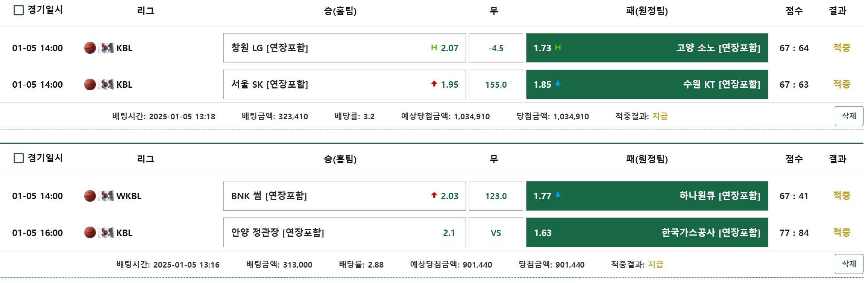
Task: Delete the 13:18 bet slip
Action: pyautogui.click(x=849, y=116)
